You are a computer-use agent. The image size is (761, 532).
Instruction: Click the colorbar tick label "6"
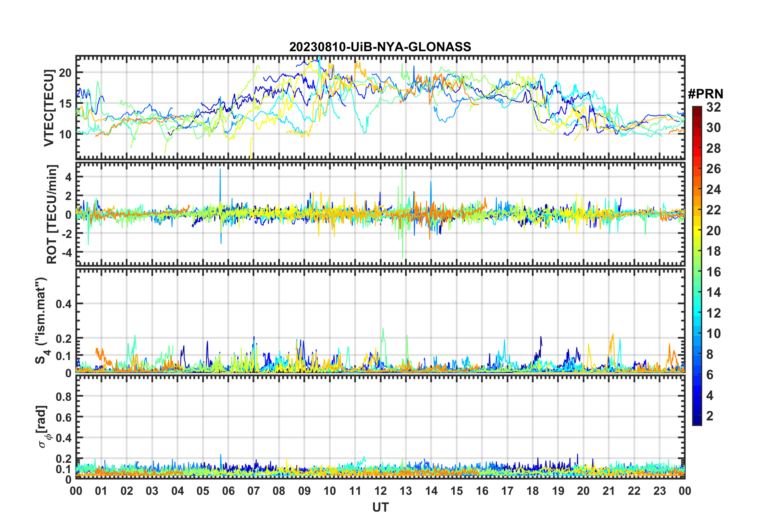[x=710, y=375]
